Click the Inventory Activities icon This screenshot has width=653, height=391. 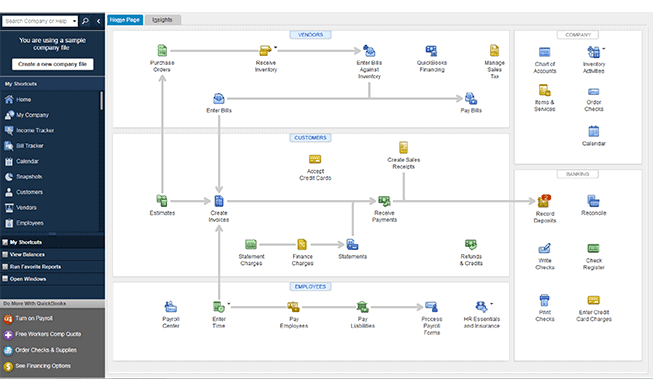click(593, 52)
